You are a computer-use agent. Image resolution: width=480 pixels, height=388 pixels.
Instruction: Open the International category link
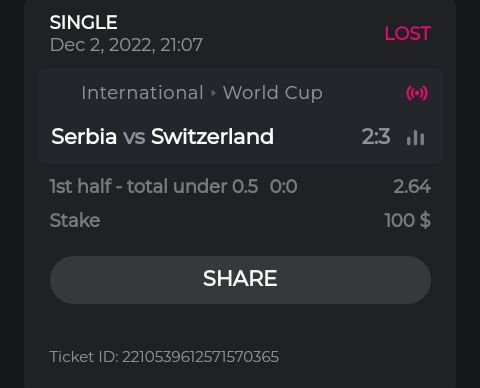pyautogui.click(x=142, y=92)
